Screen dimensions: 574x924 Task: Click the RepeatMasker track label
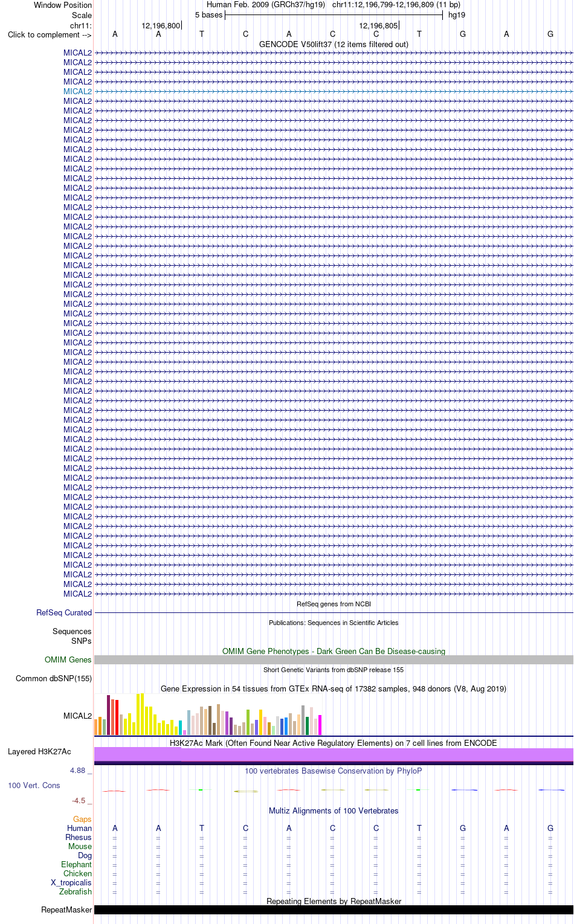(x=66, y=910)
